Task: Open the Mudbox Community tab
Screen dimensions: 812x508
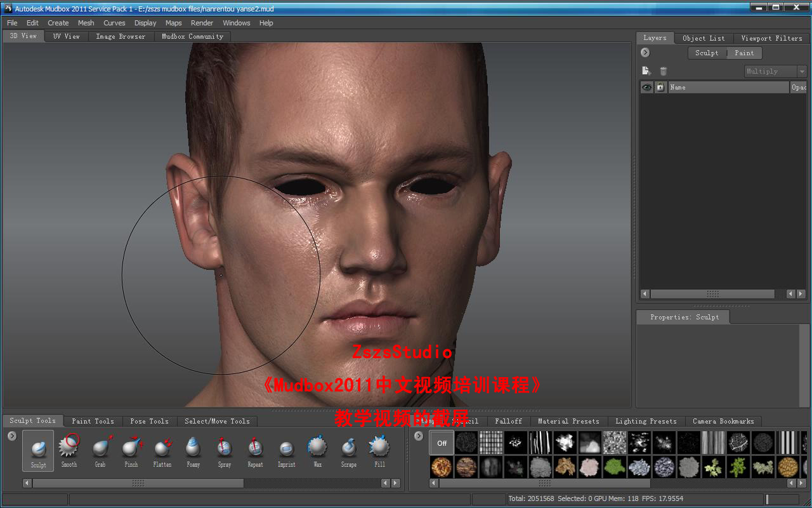Action: click(192, 36)
